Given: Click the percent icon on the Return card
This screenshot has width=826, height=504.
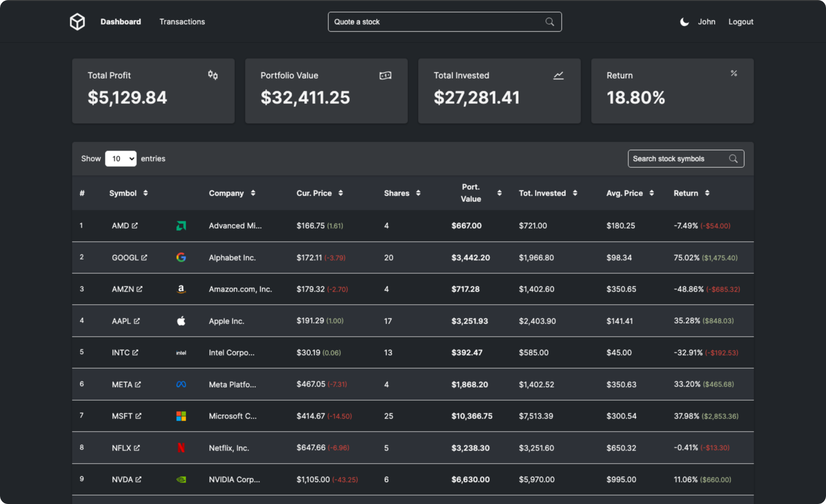Looking at the screenshot, I should 734,73.
